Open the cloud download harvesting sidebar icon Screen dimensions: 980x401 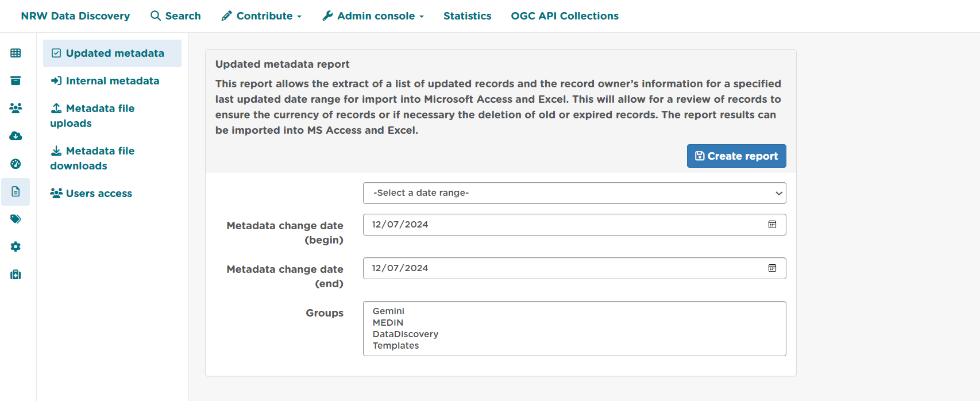pos(16,136)
